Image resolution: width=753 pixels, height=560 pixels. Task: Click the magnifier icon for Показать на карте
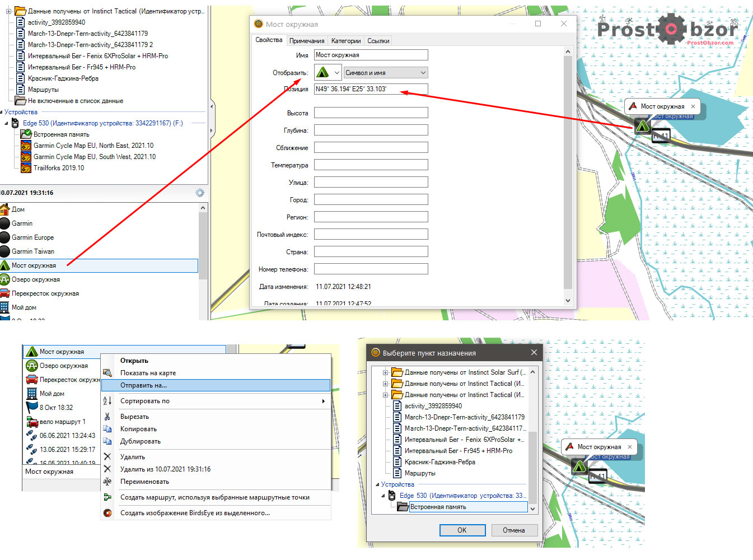(x=107, y=373)
